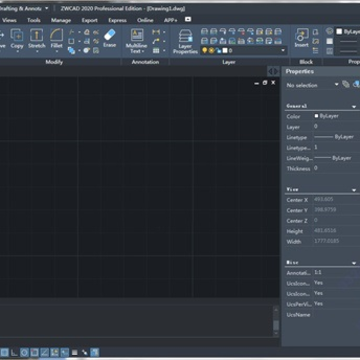Click the Layer value field showing 0

(336, 127)
